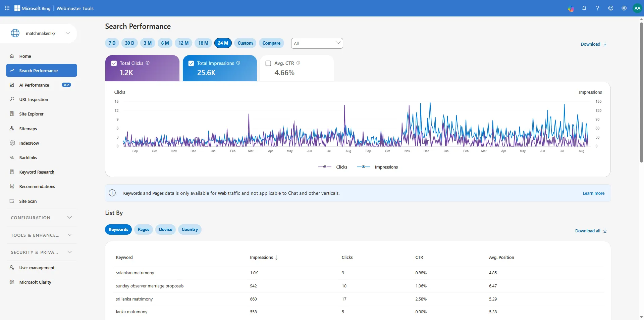The width and height of the screenshot is (644, 320).
Task: Click the Recommendations icon
Action: (x=12, y=186)
